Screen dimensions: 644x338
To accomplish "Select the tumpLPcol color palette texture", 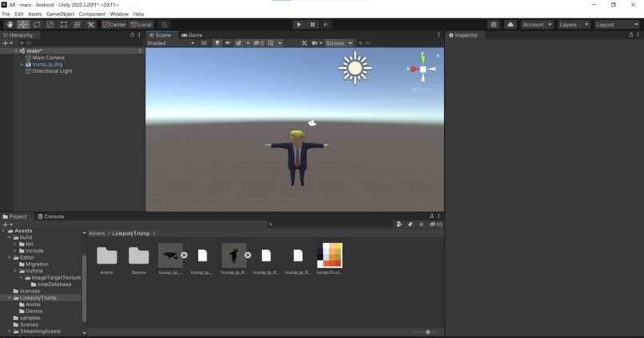I will [329, 255].
